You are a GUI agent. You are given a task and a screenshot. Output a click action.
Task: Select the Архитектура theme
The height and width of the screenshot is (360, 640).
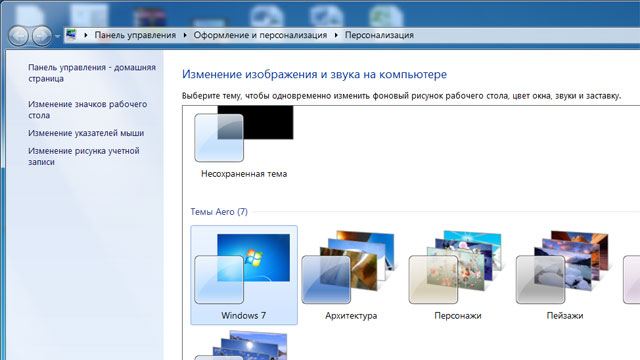pos(351,275)
